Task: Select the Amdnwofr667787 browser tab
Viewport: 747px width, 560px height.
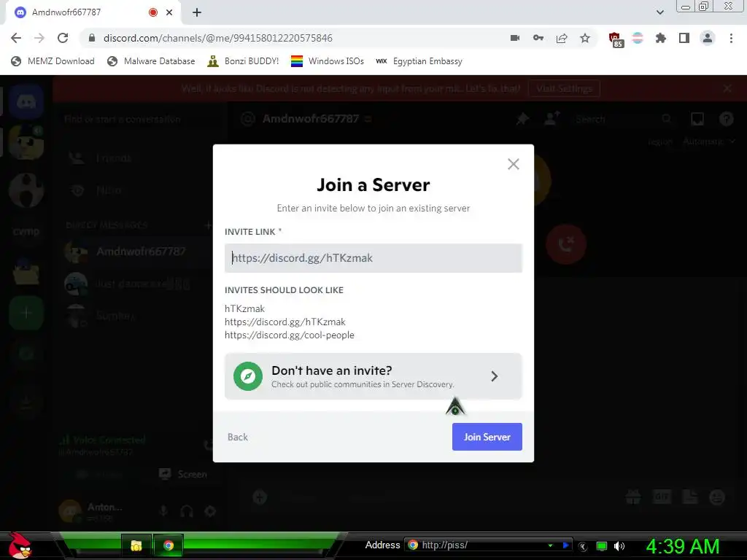Action: [x=93, y=12]
